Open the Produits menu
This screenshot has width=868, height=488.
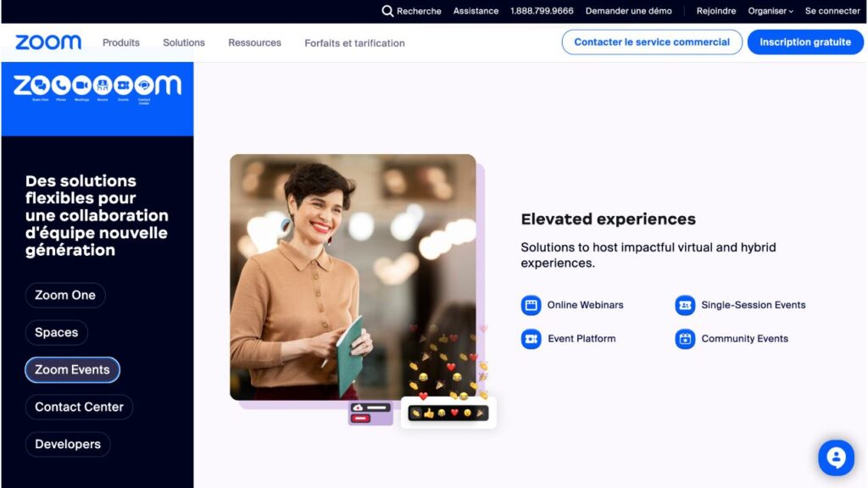120,42
